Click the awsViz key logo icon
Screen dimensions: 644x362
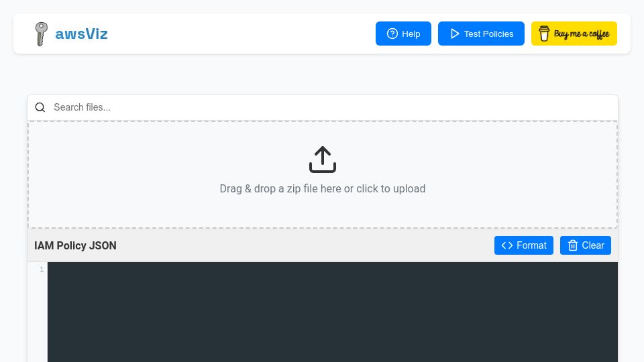pos(41,34)
